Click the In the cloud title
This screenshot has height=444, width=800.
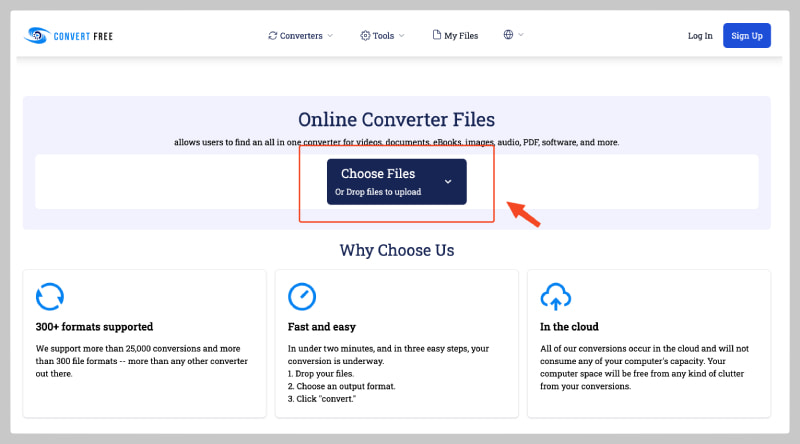tap(569, 327)
